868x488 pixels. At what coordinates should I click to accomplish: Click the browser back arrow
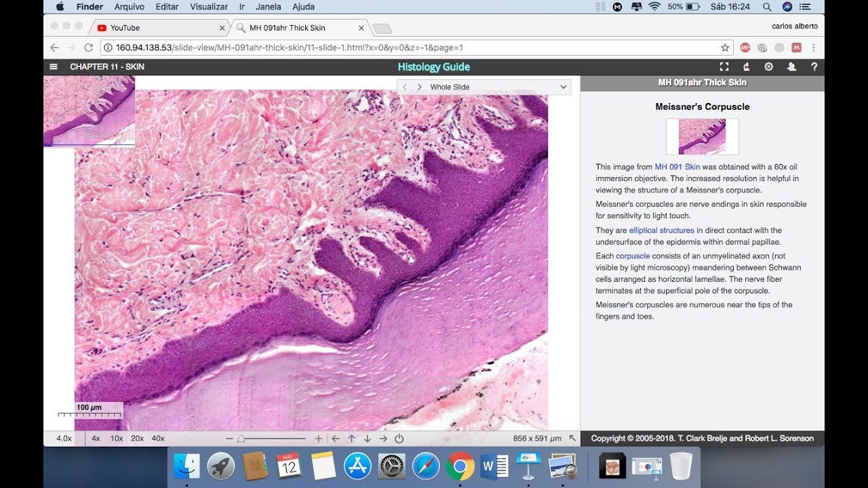click(55, 47)
